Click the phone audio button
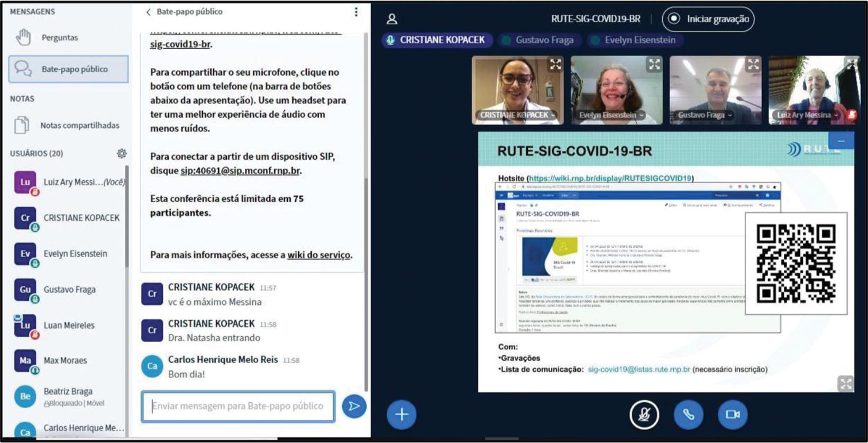The width and height of the screenshot is (868, 443). pos(688,414)
